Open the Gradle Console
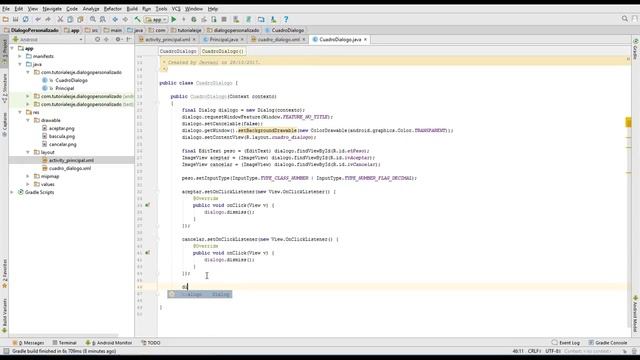Screen dimensions: 640x360 click(x=608, y=343)
